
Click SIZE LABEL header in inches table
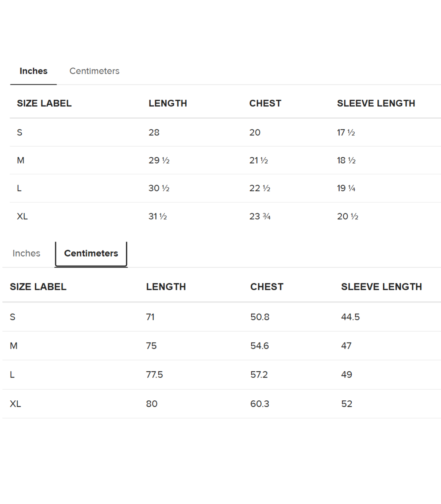coord(44,103)
